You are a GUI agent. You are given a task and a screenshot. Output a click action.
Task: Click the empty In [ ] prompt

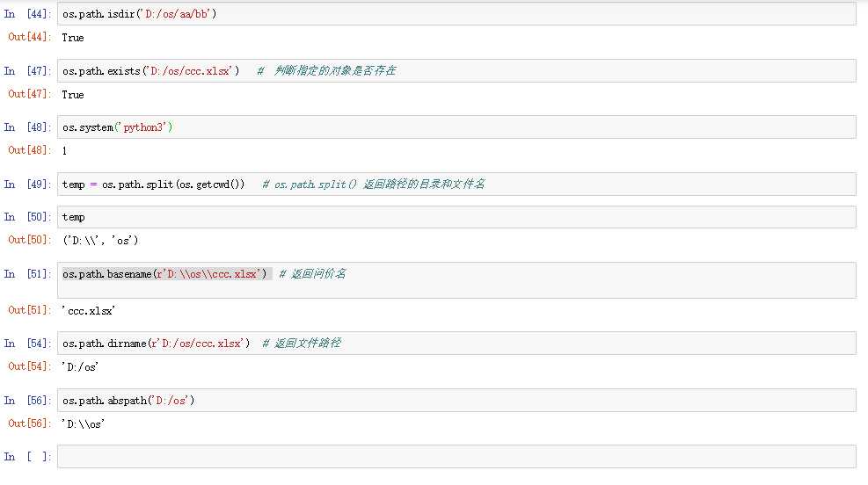pos(27,457)
